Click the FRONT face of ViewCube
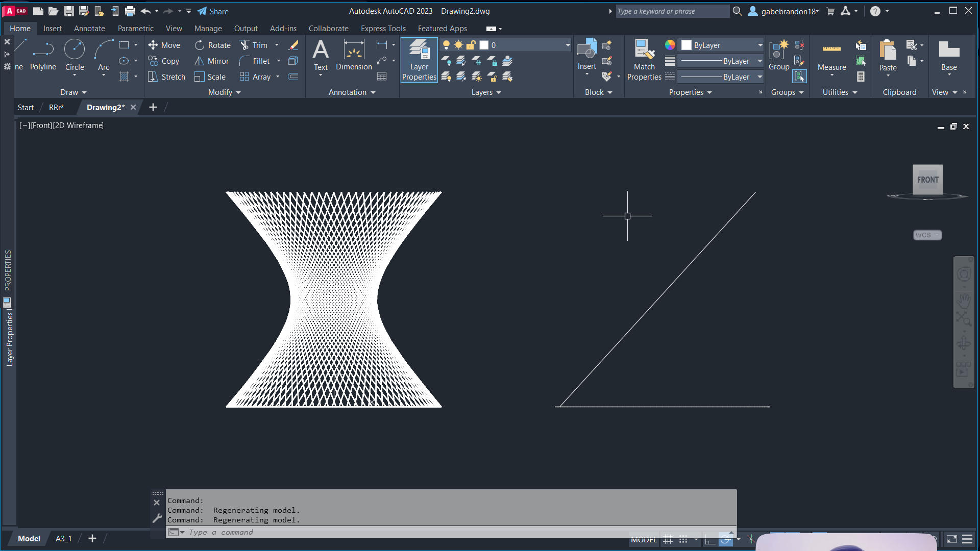The height and width of the screenshot is (551, 980). [x=927, y=180]
